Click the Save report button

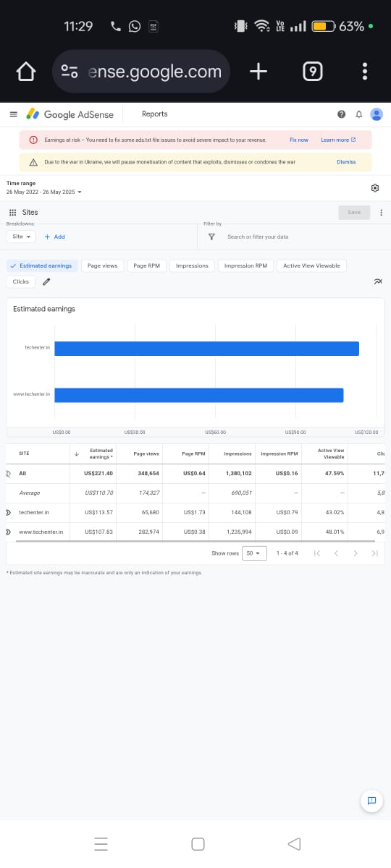354,213
